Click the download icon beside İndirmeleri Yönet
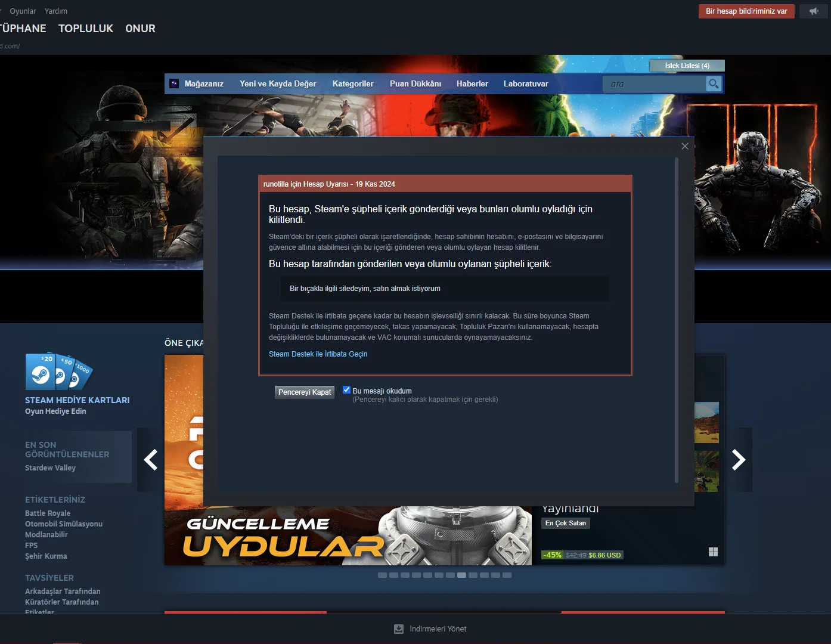Image resolution: width=831 pixels, height=644 pixels. click(399, 629)
